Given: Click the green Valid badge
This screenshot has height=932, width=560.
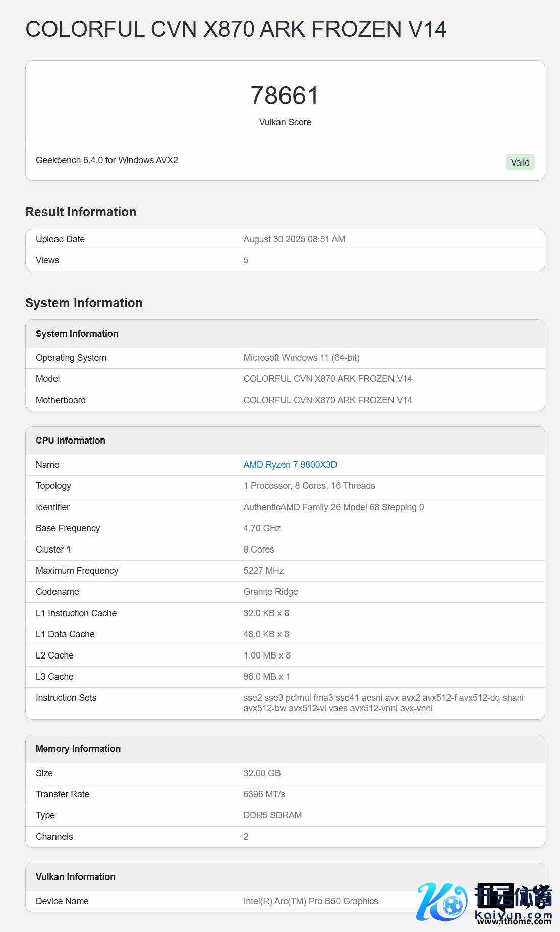Looking at the screenshot, I should tap(520, 162).
